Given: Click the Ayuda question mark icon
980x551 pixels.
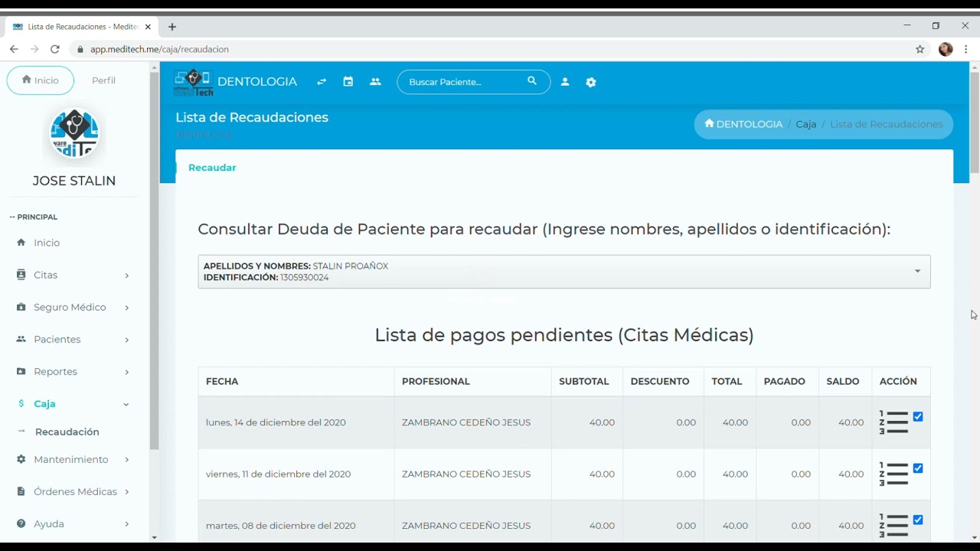Looking at the screenshot, I should 21,523.
